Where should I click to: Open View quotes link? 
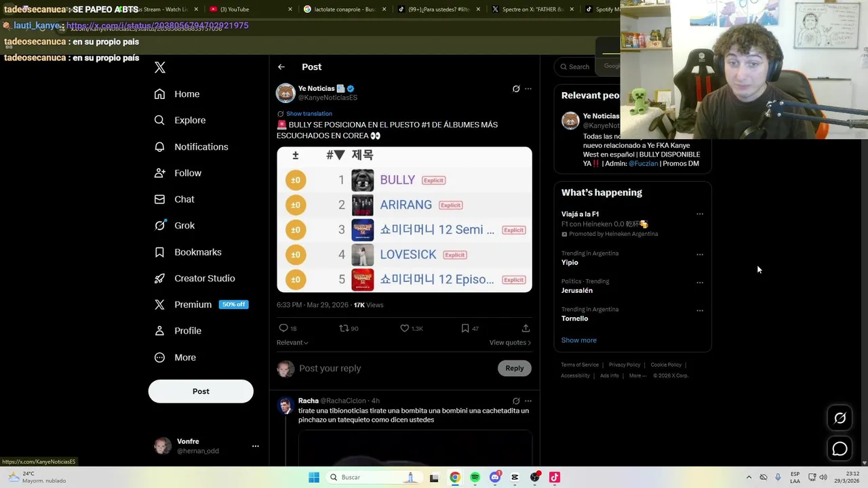(510, 342)
